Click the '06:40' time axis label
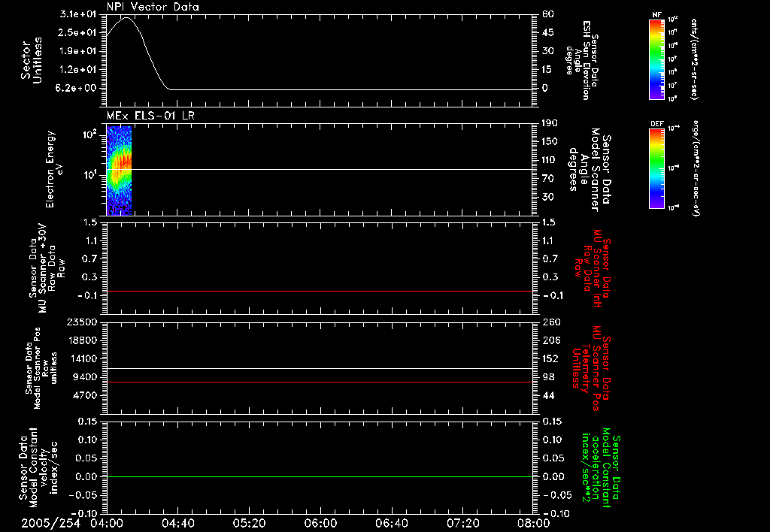Viewport: 770px width, 532px height. [391, 523]
